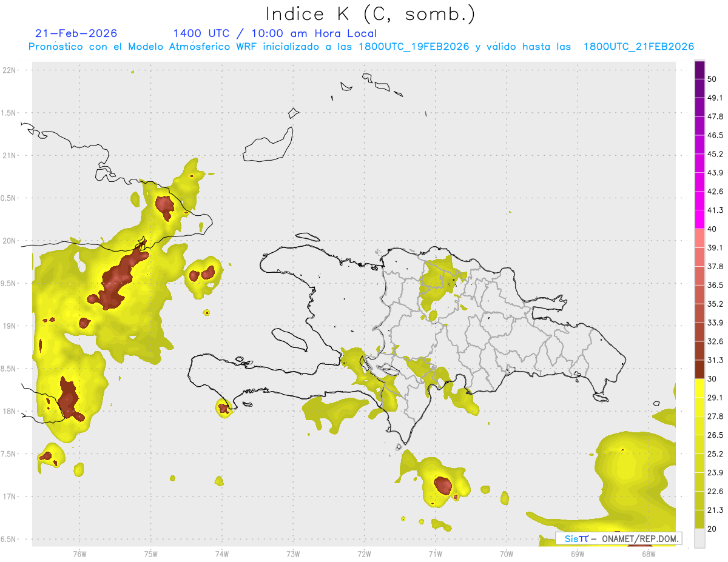Click the "ONAMET/REP.DOM." credit label
This screenshot has width=728, height=562.
coord(639,538)
